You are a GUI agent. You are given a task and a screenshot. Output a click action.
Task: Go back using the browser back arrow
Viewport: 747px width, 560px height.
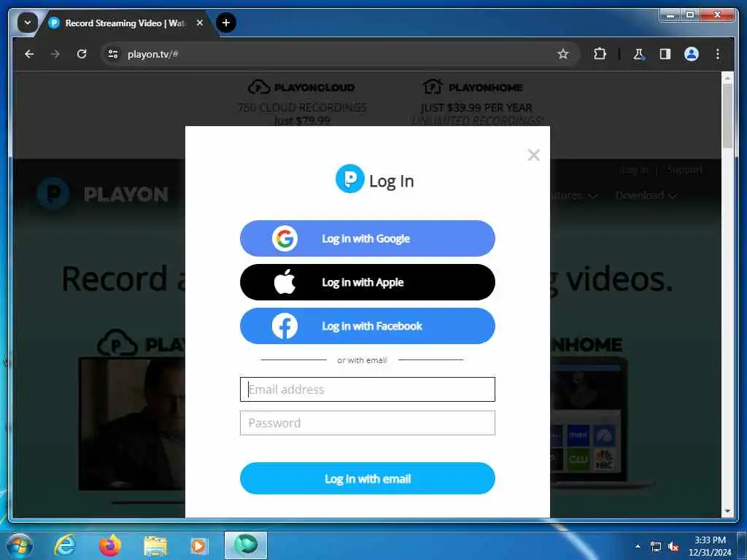[29, 54]
